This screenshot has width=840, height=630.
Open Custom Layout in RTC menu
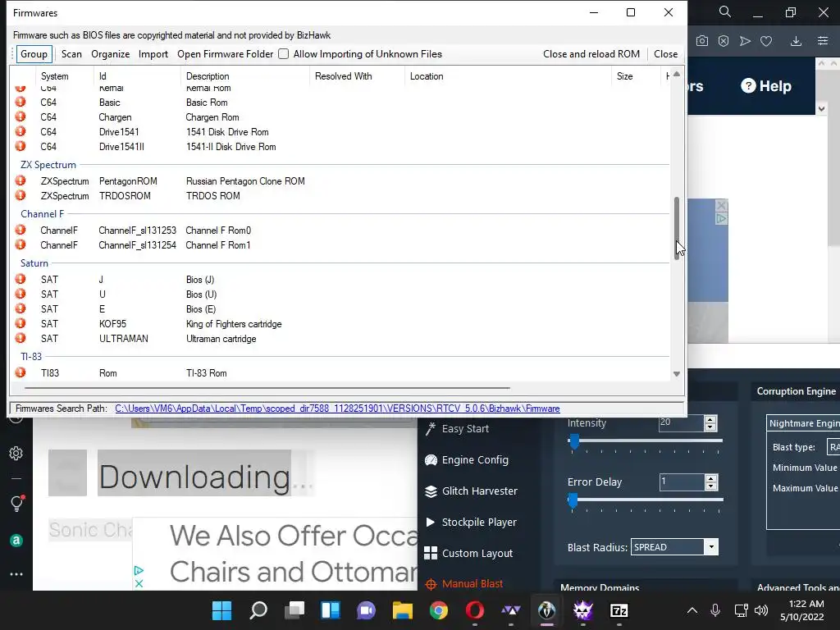click(468, 553)
